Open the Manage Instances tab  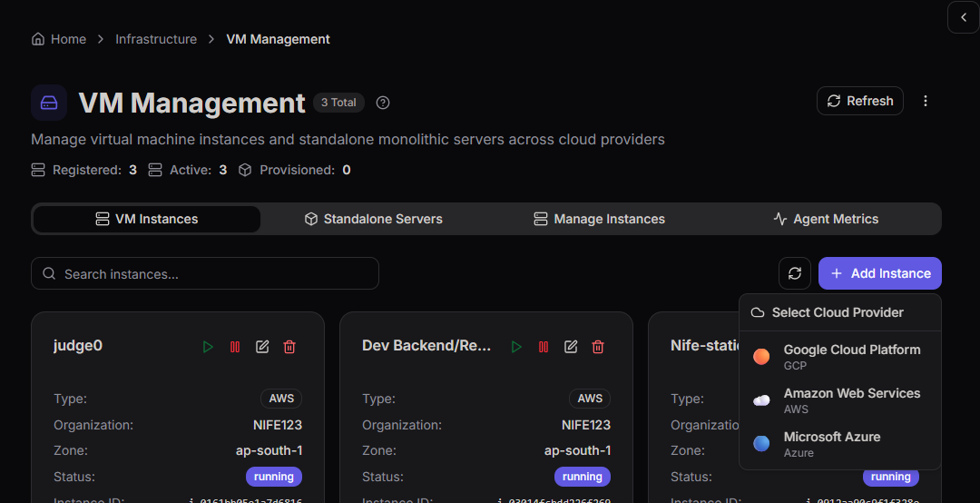600,219
